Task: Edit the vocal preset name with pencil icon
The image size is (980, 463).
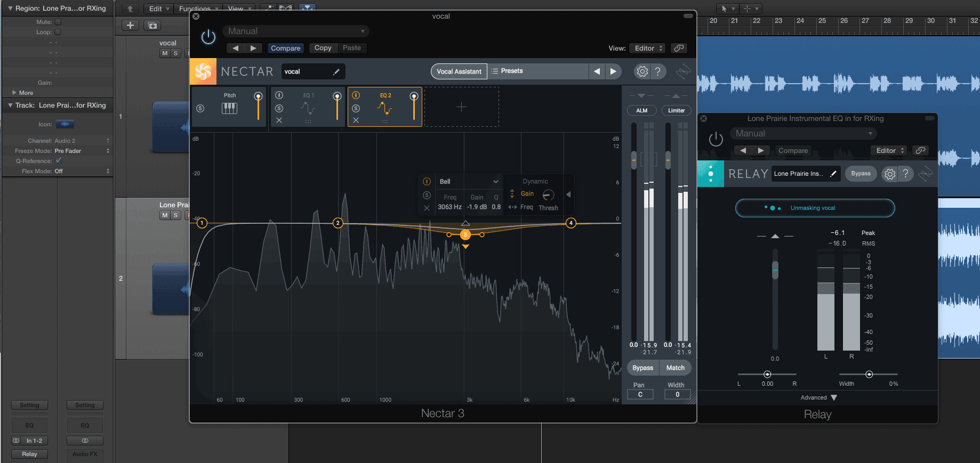Action: coord(336,72)
